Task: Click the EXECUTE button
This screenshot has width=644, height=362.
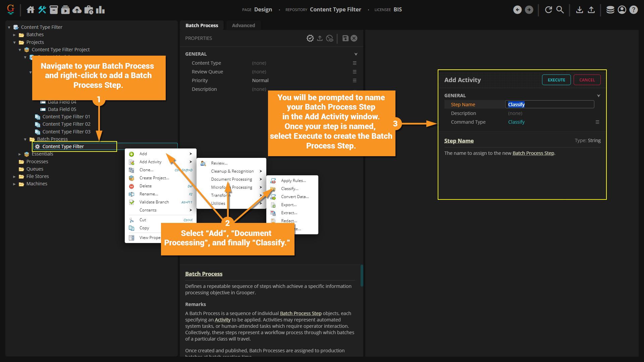Action: coord(556,80)
